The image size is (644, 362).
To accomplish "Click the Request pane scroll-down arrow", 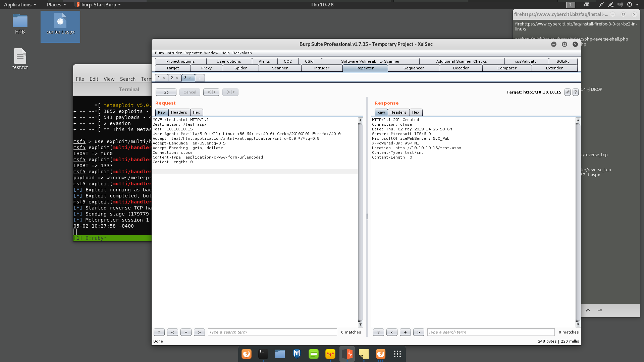I will pyautogui.click(x=360, y=324).
